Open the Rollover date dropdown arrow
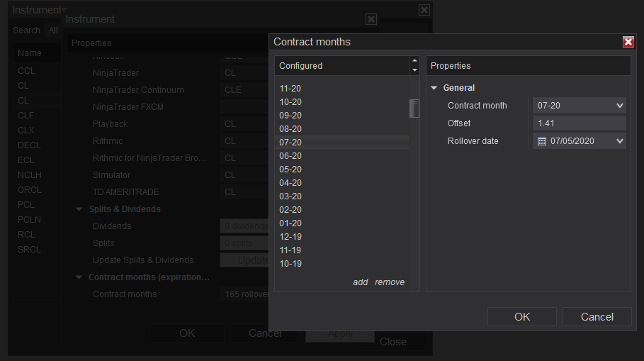644x361 pixels. tap(620, 141)
